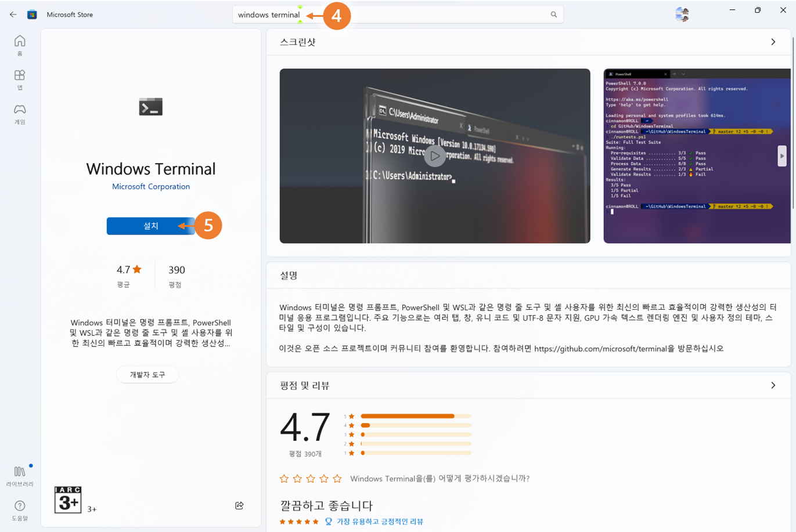
Task: Play the Windows Terminal trailer video
Action: (x=434, y=155)
